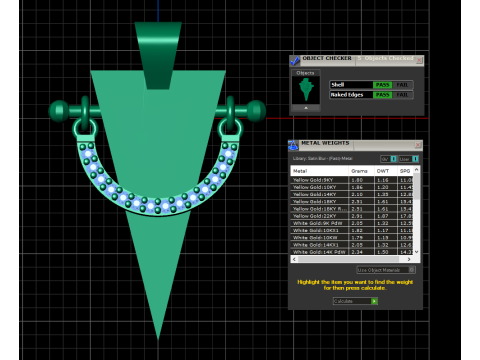The image size is (480, 360).
Task: Select the left ball end of the bar
Action: point(59,111)
